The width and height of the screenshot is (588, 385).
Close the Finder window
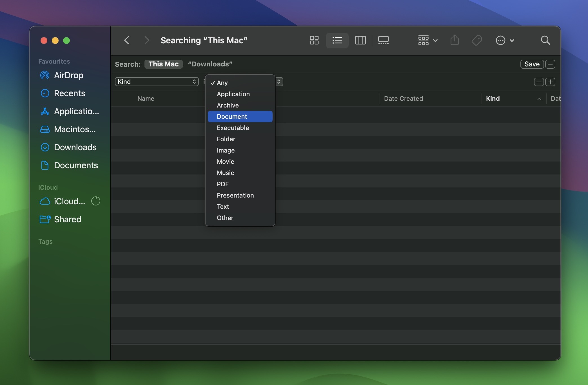(44, 41)
